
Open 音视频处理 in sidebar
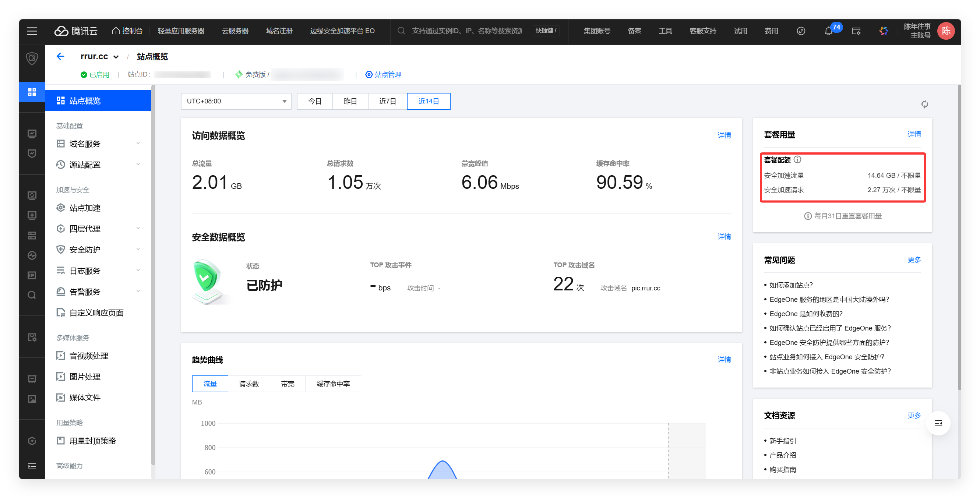[x=98, y=356]
